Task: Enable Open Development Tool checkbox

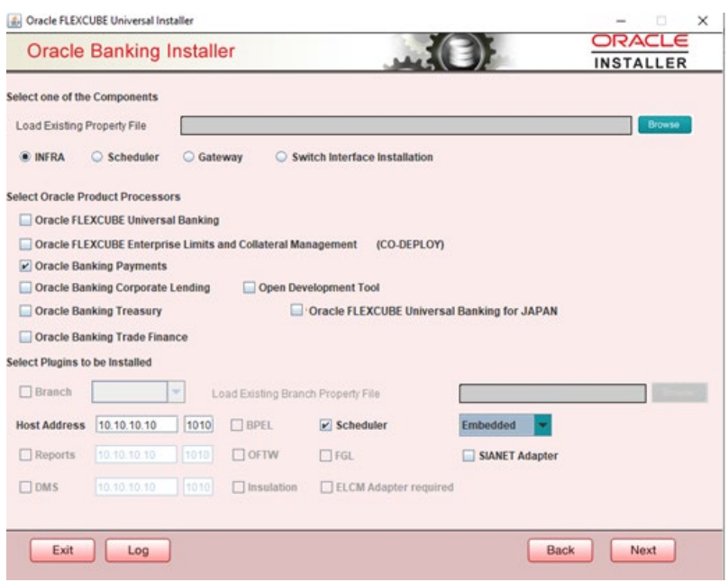Action: tap(250, 287)
